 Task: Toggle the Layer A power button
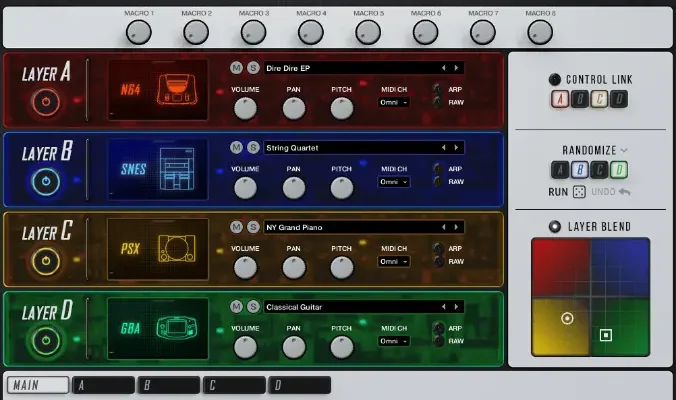[x=43, y=102]
